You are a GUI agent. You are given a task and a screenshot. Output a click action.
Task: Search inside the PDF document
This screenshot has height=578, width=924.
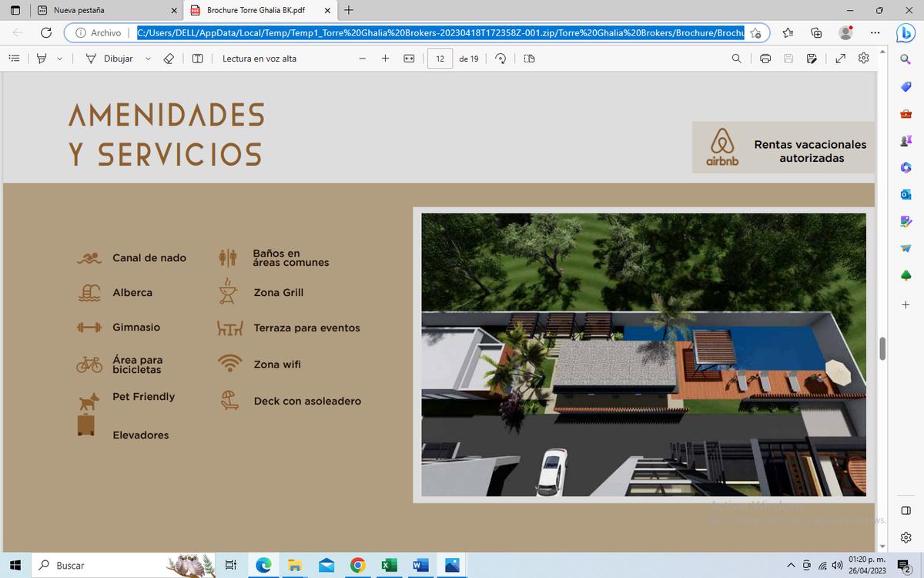(x=737, y=59)
